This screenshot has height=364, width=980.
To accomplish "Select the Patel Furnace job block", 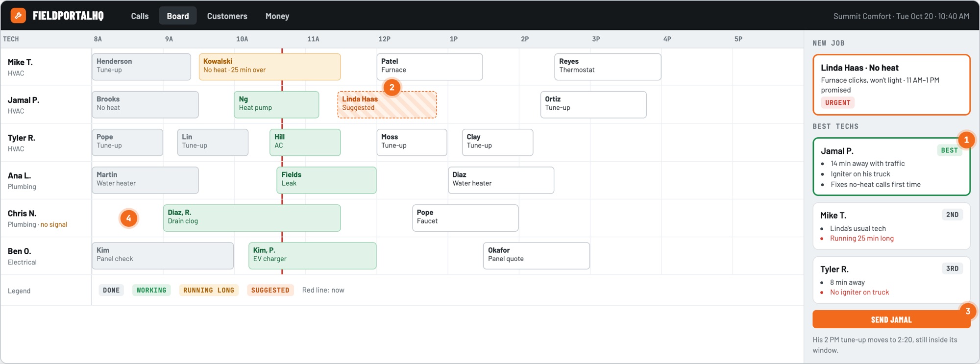I will click(429, 67).
